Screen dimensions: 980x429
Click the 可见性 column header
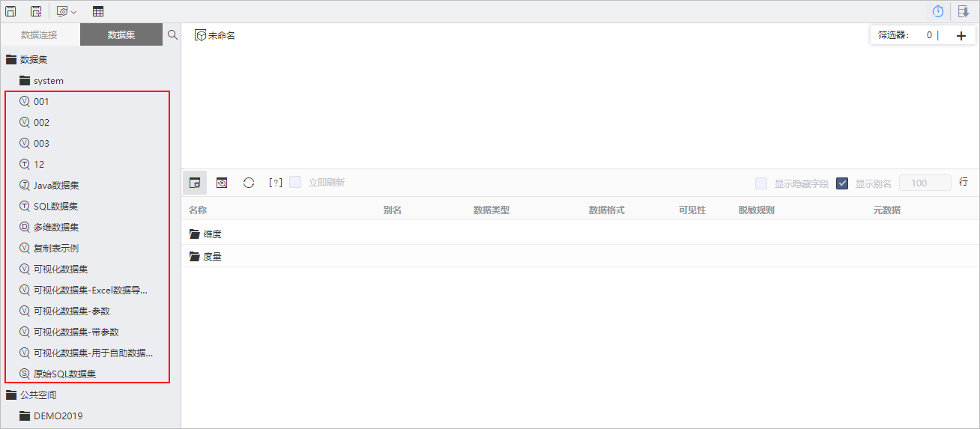[x=692, y=210]
